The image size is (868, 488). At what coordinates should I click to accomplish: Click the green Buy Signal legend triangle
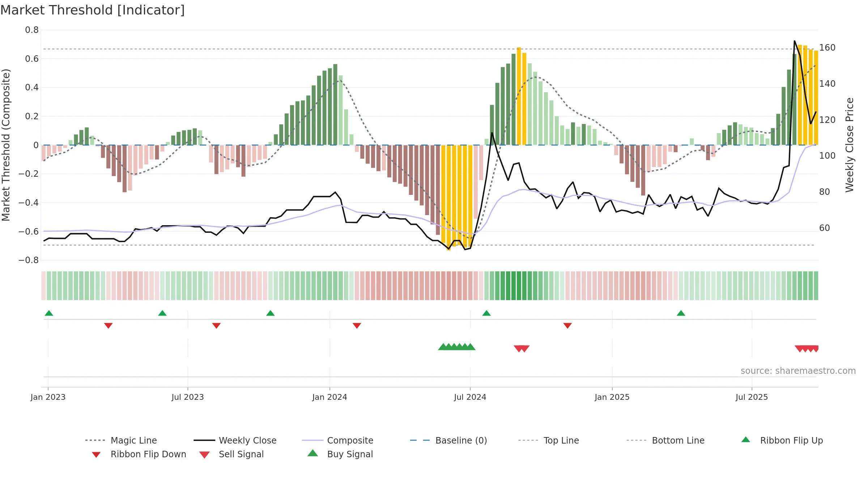(313, 453)
